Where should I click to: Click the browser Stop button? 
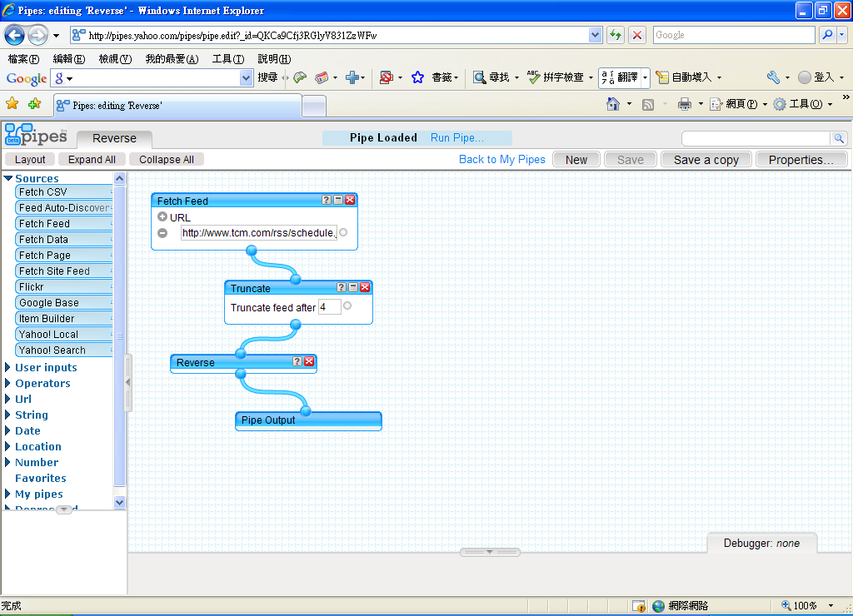pos(637,35)
